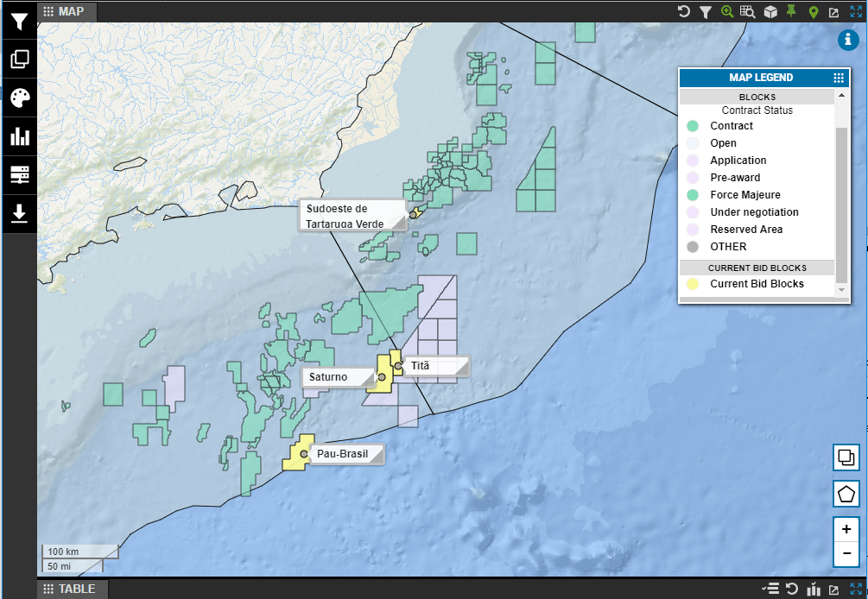Click the blue info button on map
Screen dimensions: 868x599
click(x=848, y=41)
